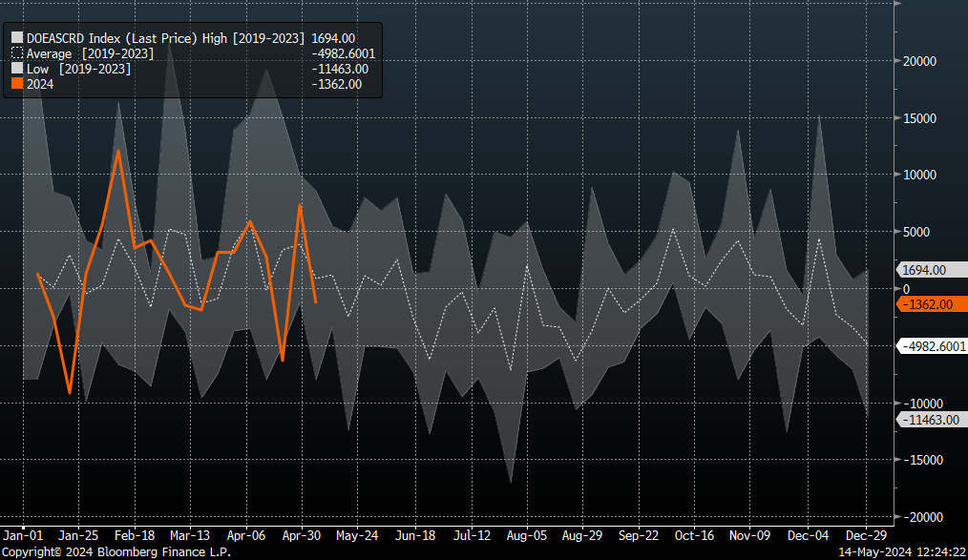Click the -1362.00 value in legend
Viewport: 968px width, 560px height.
point(337,84)
